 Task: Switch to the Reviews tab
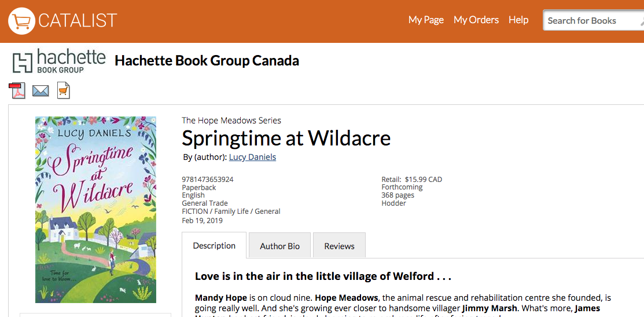coord(339,246)
